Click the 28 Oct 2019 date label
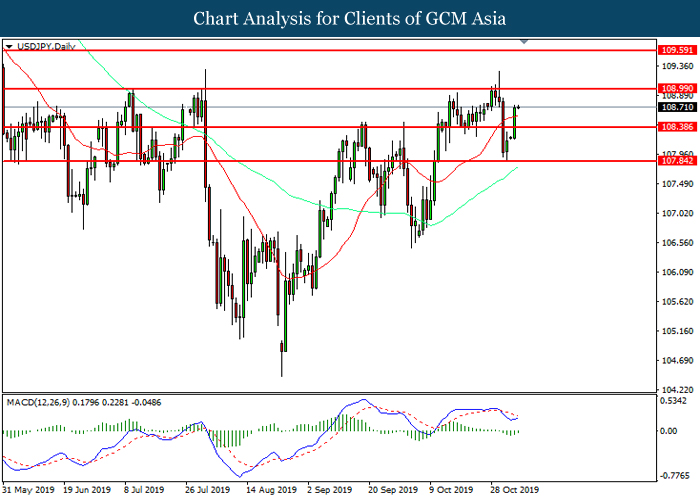The width and height of the screenshot is (700, 500). [x=515, y=490]
